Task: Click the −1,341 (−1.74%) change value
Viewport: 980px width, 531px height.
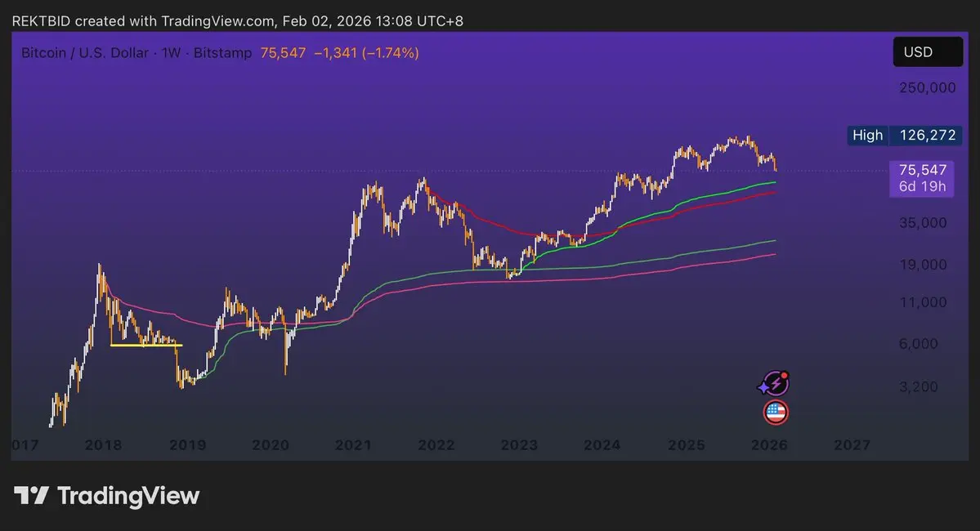Action: coord(366,53)
